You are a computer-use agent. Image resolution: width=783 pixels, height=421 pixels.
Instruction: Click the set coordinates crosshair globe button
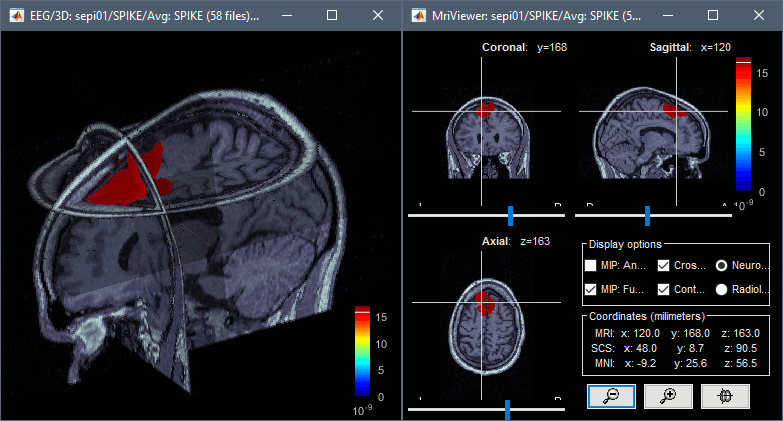tap(726, 396)
